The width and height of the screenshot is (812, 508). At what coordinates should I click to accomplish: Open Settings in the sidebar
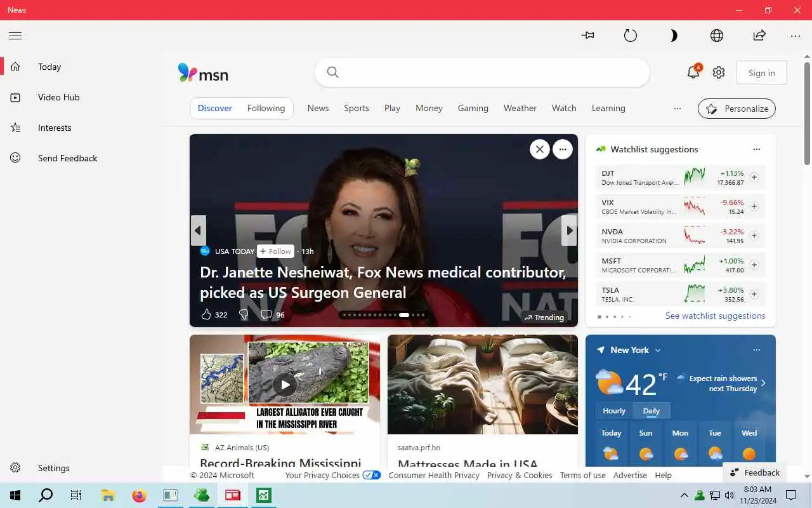81,468
